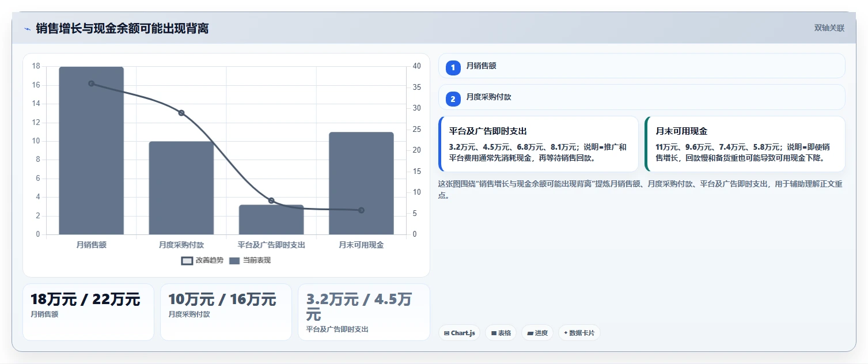Click the lightning icon beside the card title
The height and width of the screenshot is (364, 868).
27,29
